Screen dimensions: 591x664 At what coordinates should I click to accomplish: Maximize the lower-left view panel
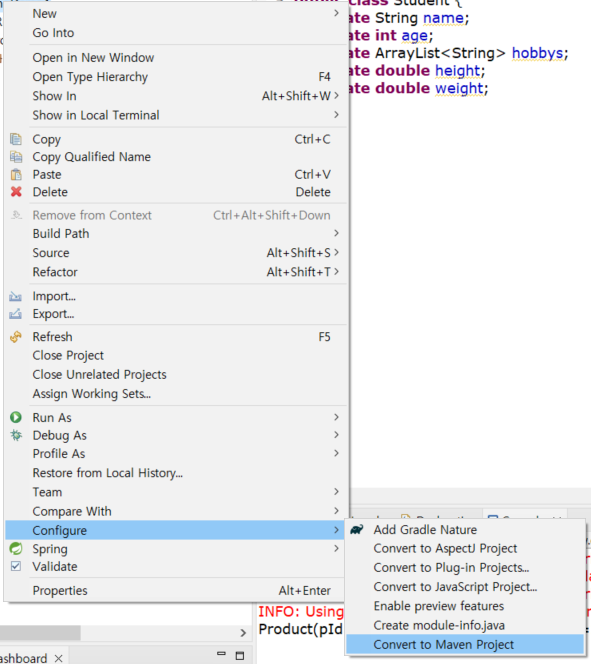click(240, 656)
